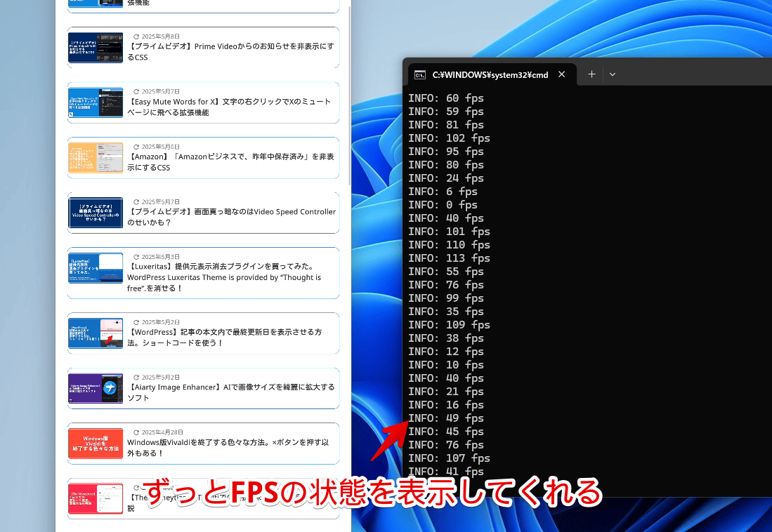Click the 2025年5月8日 date label

[160, 36]
